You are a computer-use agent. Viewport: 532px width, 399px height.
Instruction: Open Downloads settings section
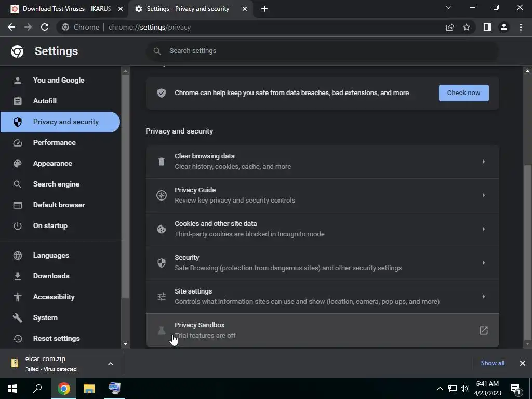[60, 276]
